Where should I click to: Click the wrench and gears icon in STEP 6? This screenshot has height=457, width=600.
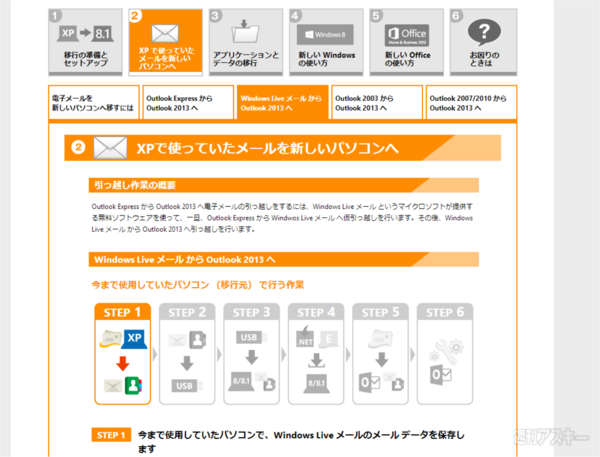point(447,352)
